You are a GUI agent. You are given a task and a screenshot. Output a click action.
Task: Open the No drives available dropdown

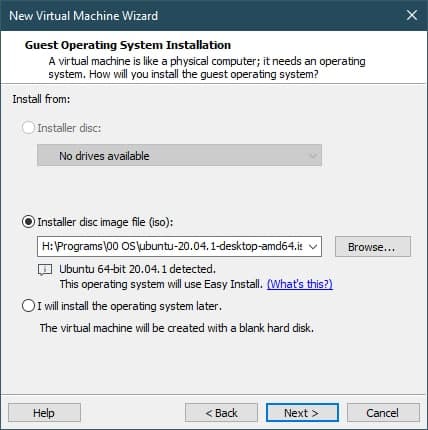(x=179, y=155)
